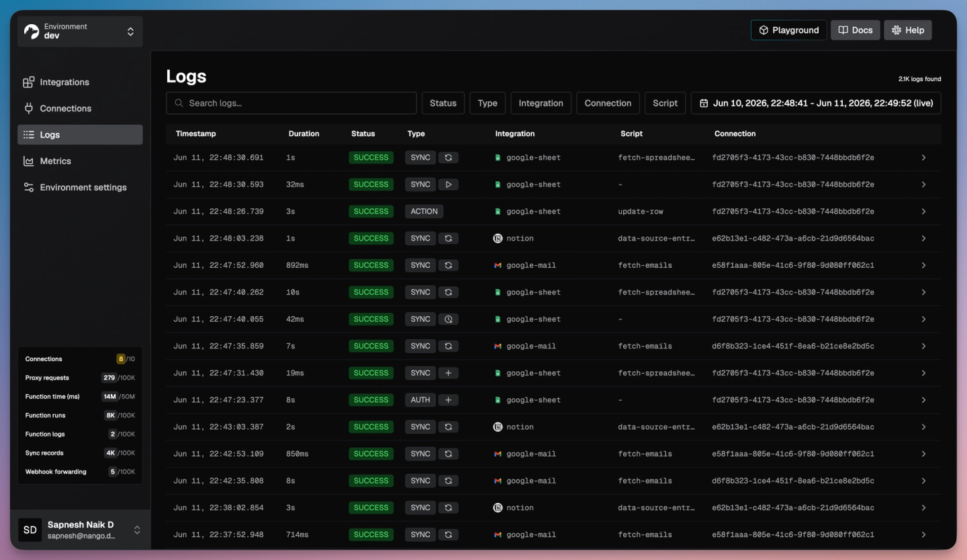Click the Connections plug icon
967x560 pixels.
tap(29, 108)
